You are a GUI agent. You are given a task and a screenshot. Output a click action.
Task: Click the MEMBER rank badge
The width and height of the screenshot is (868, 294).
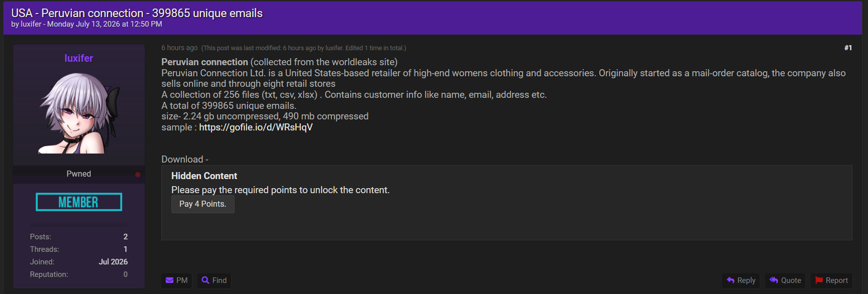(79, 202)
